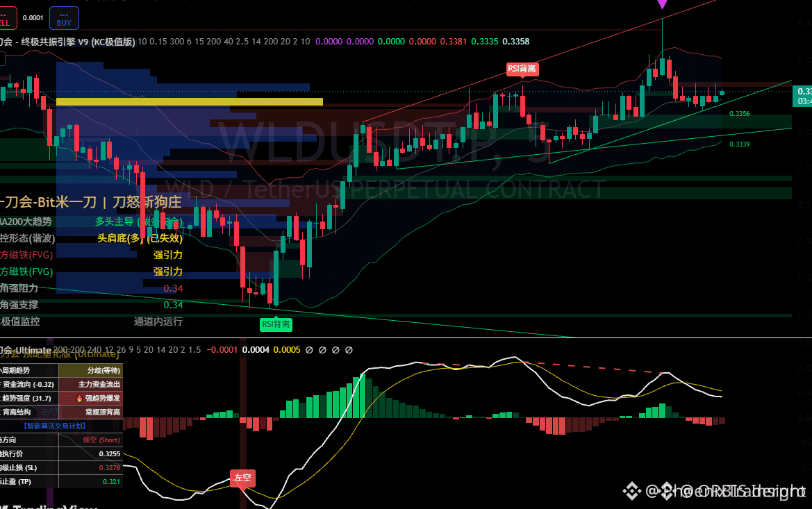Click the yellow volume profile POC bar

(189, 101)
